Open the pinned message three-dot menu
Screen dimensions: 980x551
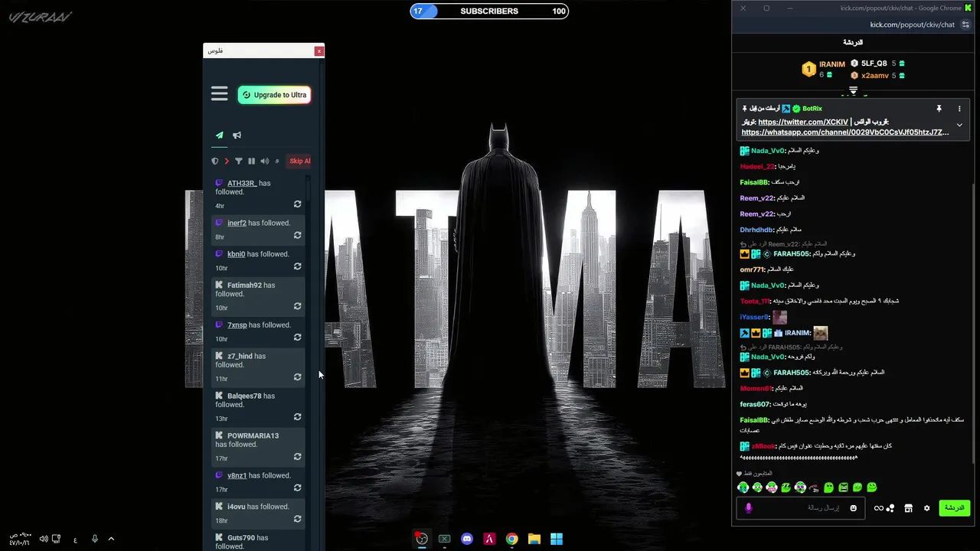click(959, 109)
